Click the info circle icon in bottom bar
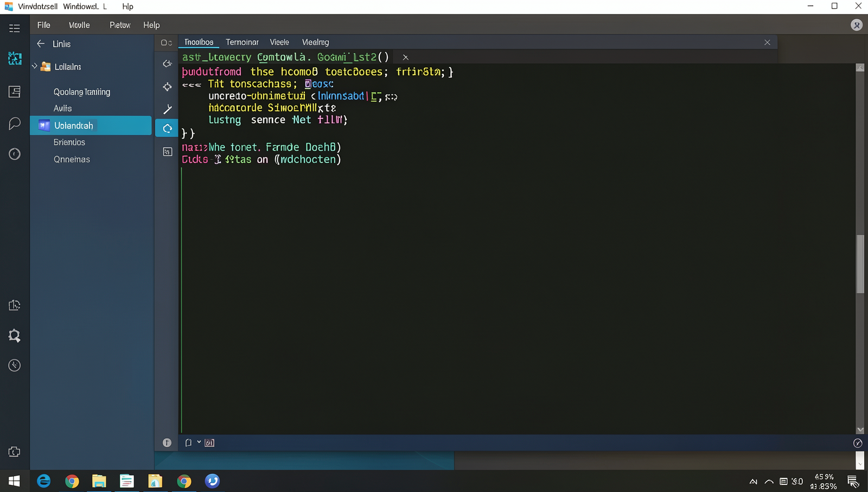This screenshot has height=492, width=868. click(x=167, y=443)
